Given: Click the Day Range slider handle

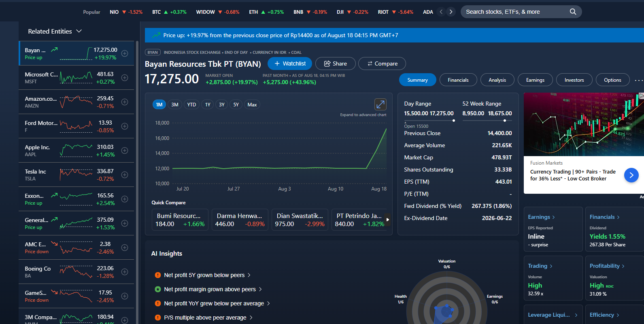Looking at the screenshot, I should click(454, 121).
